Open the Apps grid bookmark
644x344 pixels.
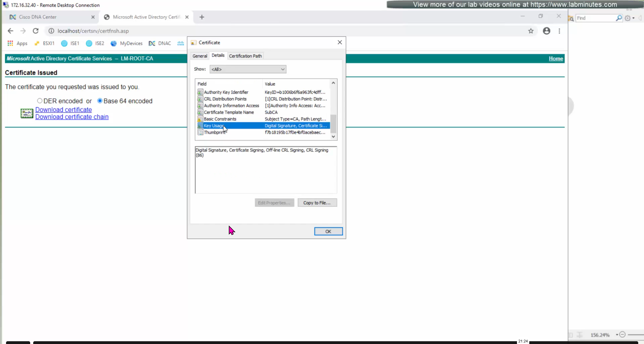(17, 43)
